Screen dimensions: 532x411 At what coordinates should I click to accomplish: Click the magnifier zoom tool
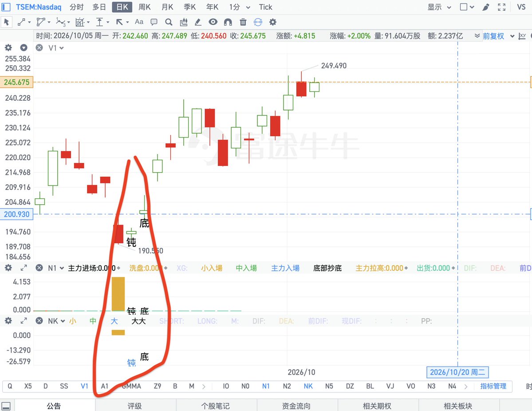click(x=169, y=22)
